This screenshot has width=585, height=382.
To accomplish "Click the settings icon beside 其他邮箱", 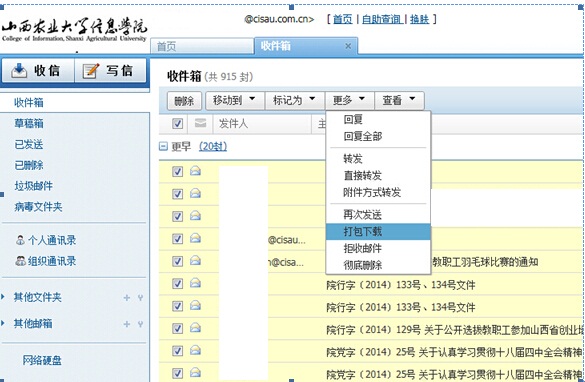I will coord(140,324).
